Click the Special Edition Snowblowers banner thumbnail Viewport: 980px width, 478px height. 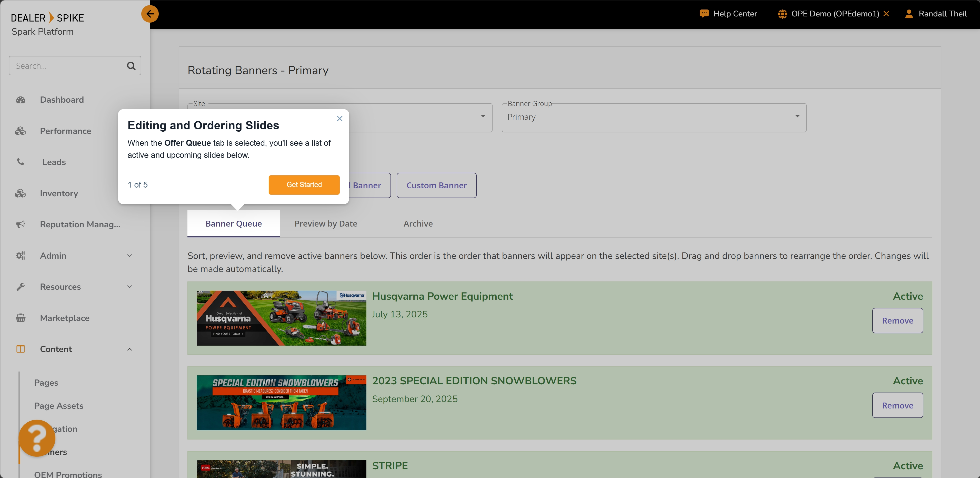(281, 403)
